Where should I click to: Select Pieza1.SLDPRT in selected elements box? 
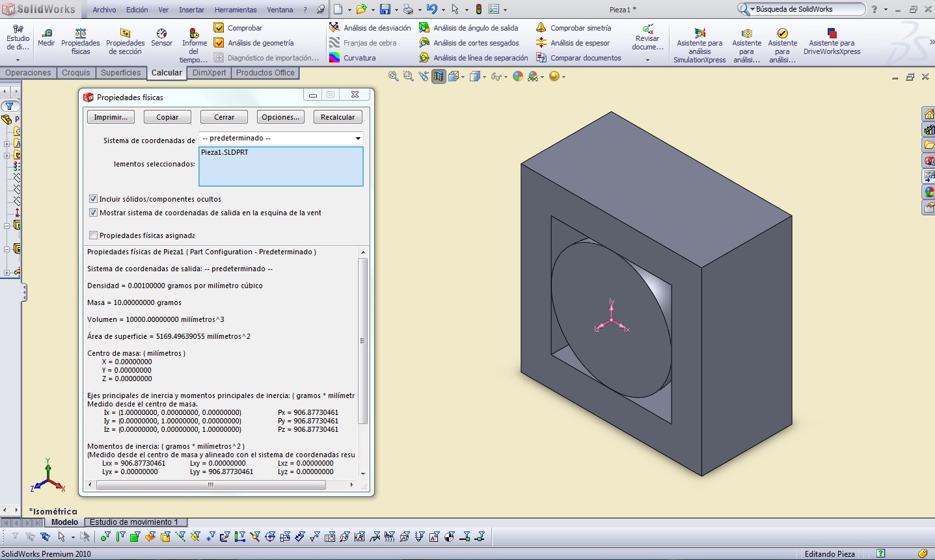pyautogui.click(x=224, y=152)
